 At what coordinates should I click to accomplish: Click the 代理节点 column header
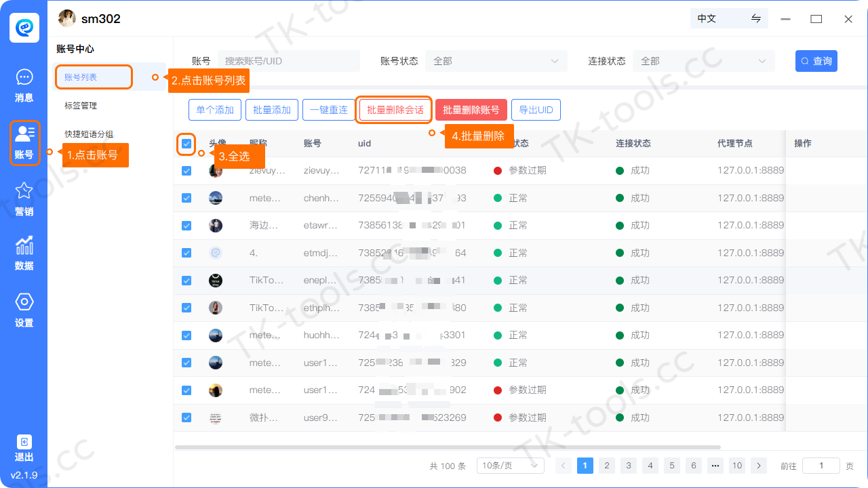[x=735, y=144]
